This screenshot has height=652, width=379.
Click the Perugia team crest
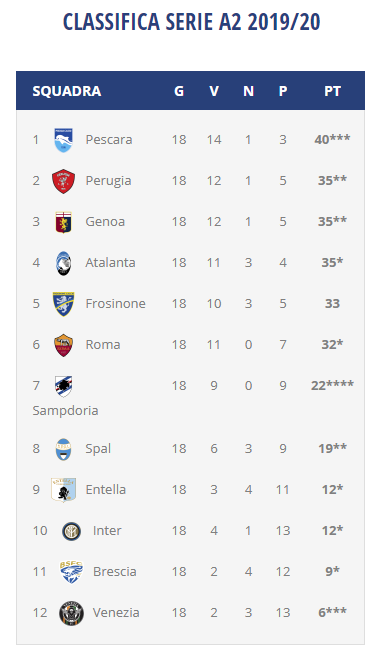point(64,181)
